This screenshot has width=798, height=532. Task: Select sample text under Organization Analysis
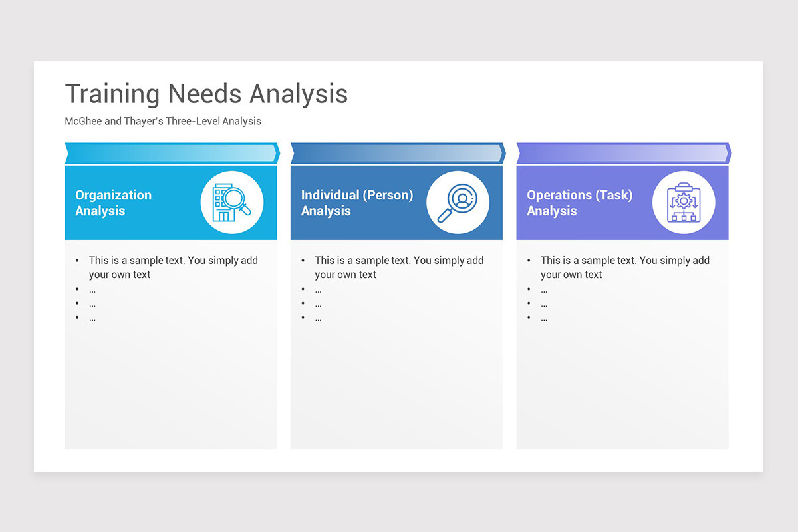[174, 267]
